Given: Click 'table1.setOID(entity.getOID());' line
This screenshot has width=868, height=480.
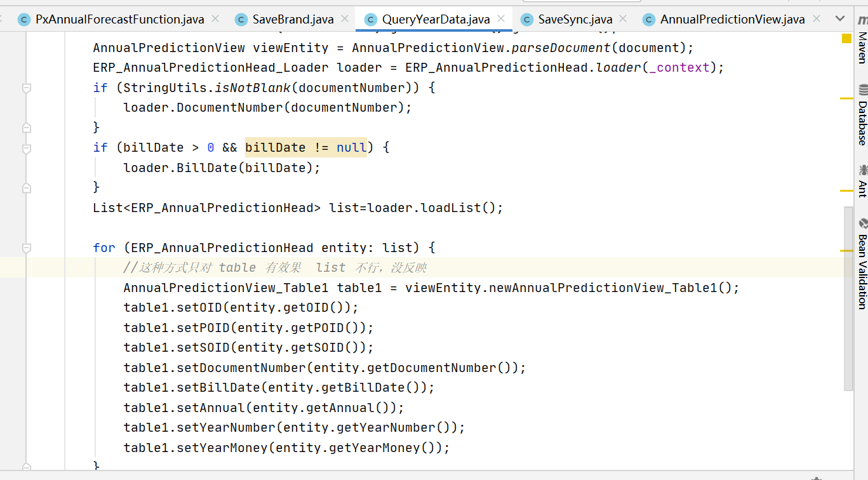Looking at the screenshot, I should pos(241,307).
